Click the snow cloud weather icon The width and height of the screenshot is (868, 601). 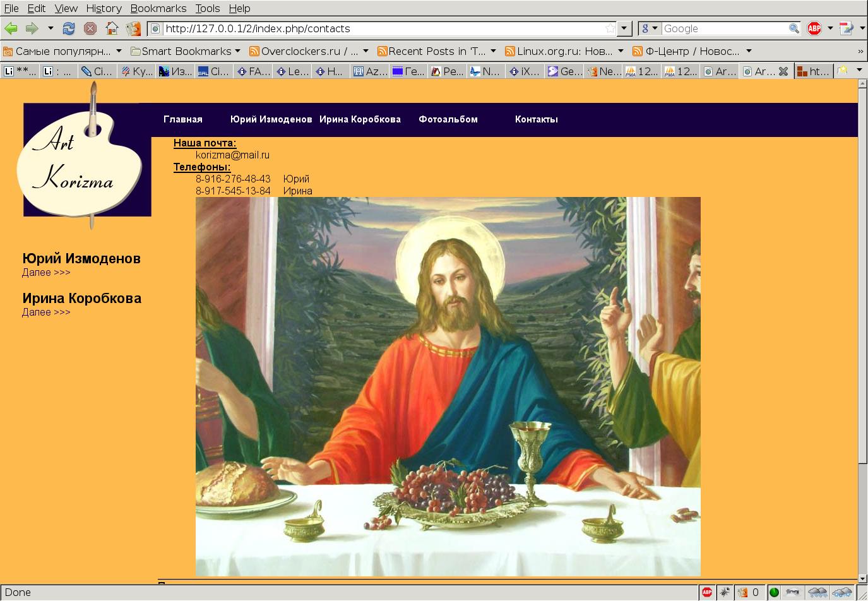[x=842, y=592]
